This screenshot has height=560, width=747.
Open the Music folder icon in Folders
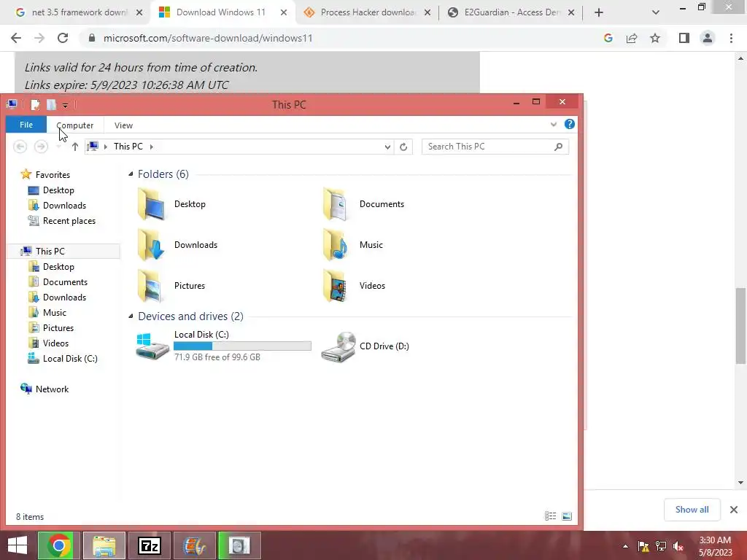pos(336,245)
